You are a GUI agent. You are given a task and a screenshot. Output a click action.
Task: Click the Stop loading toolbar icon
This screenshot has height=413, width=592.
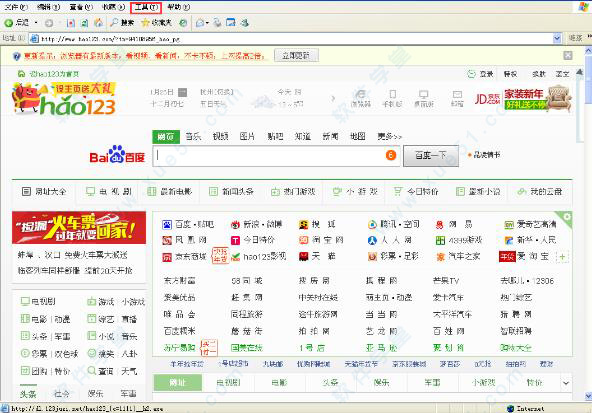coord(71,23)
